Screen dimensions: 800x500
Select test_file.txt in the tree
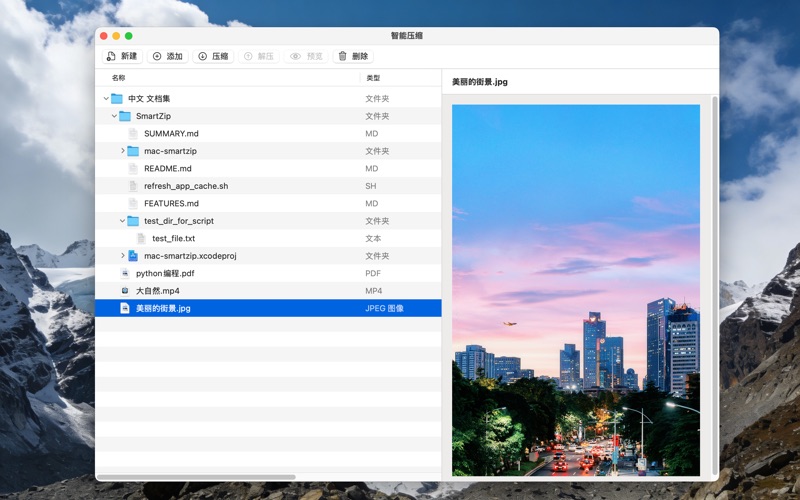coord(173,239)
